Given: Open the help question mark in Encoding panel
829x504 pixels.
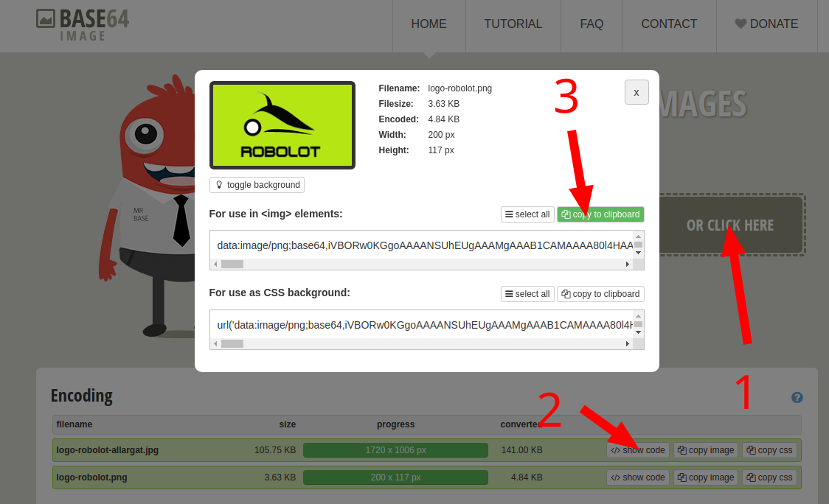Looking at the screenshot, I should coord(797,397).
